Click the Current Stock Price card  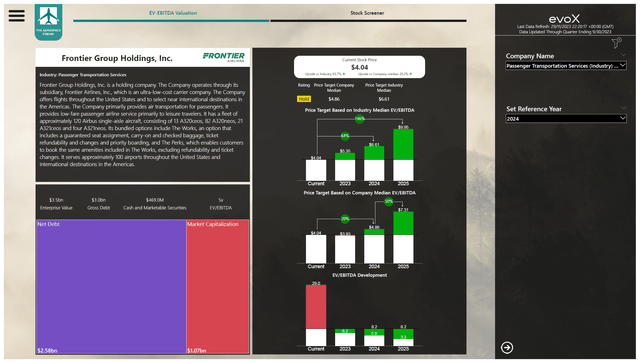pos(359,67)
